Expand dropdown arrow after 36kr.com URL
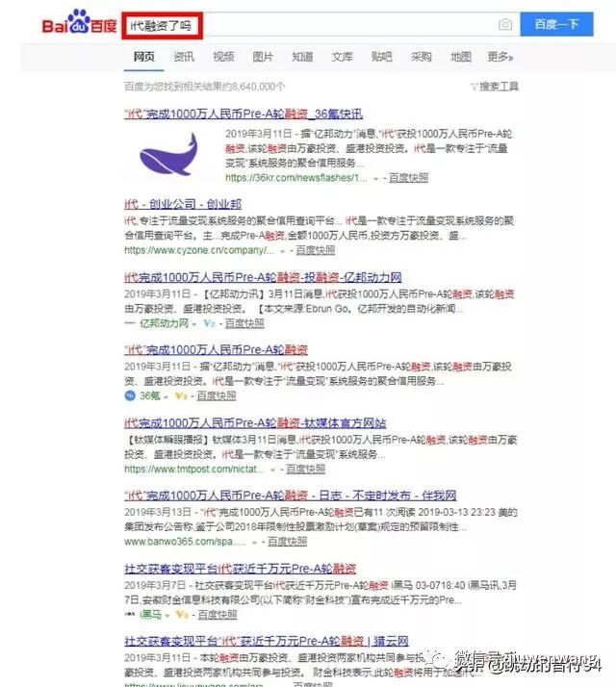Viewport: 616px width, 687px height. click(x=375, y=178)
